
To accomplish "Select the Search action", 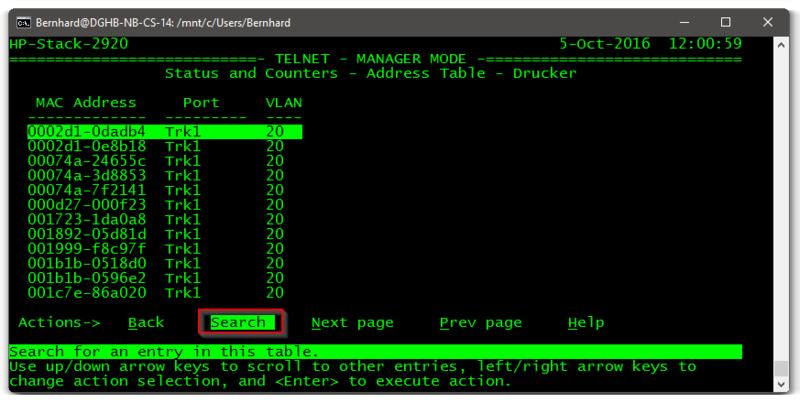I will pos(239,322).
